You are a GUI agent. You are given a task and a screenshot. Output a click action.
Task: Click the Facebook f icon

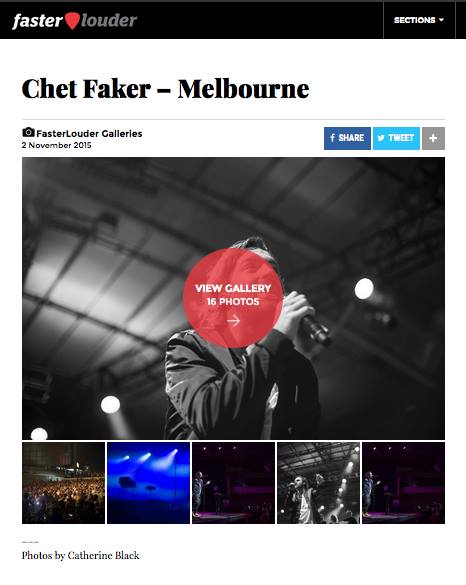click(x=332, y=138)
